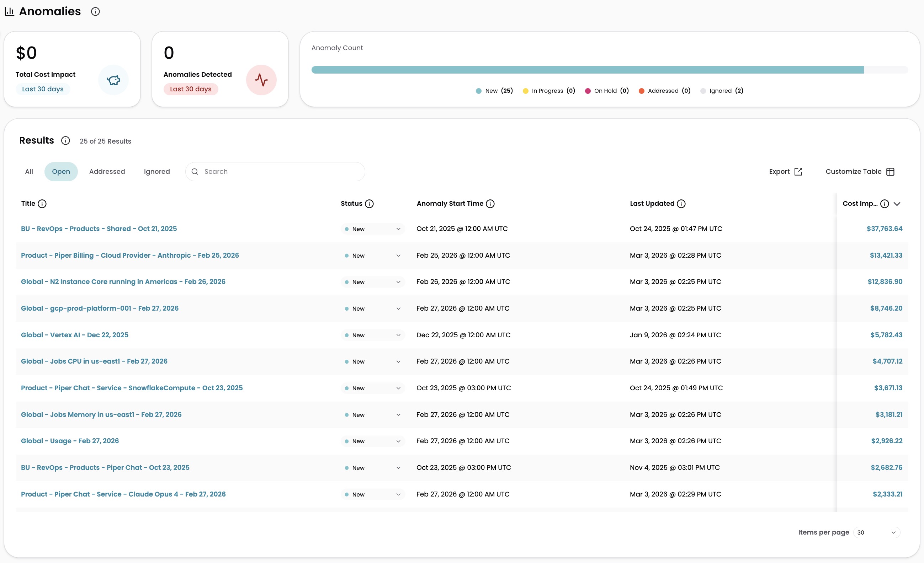Switch to the All filter tab
This screenshot has width=924, height=563.
tap(29, 172)
